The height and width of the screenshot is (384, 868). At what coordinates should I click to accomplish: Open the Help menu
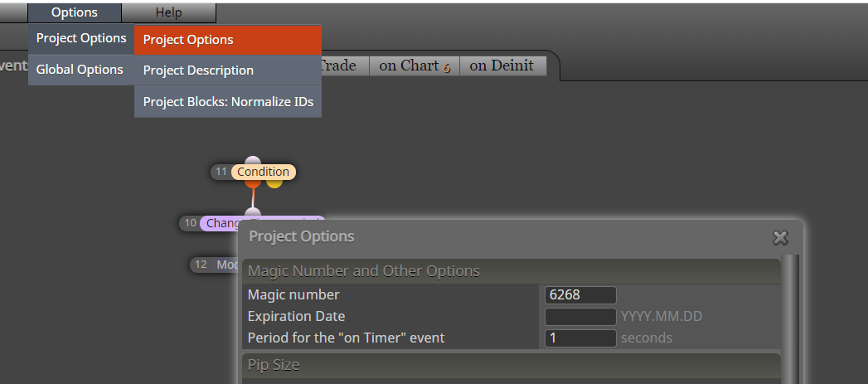[x=168, y=12]
